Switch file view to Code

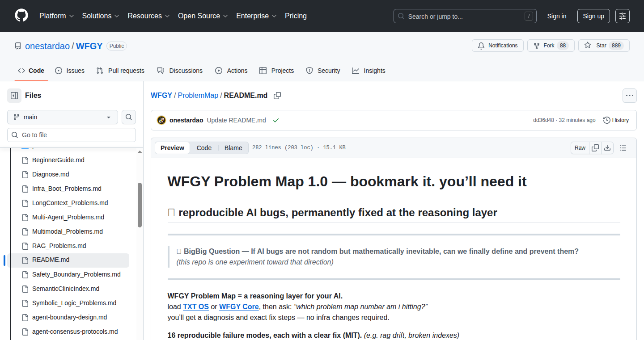pos(204,148)
